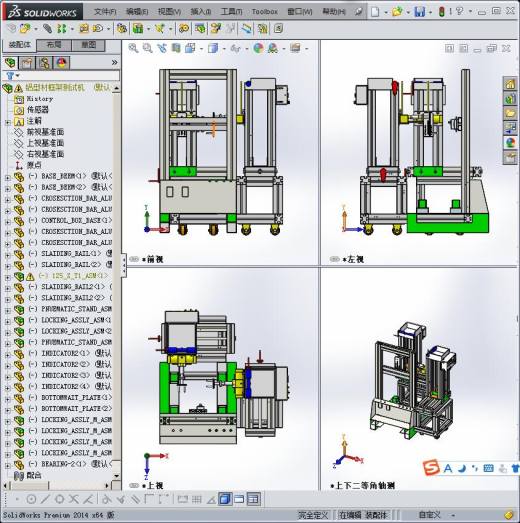
Task: Open the File Explorer folder icon in task pane
Action: [510, 113]
